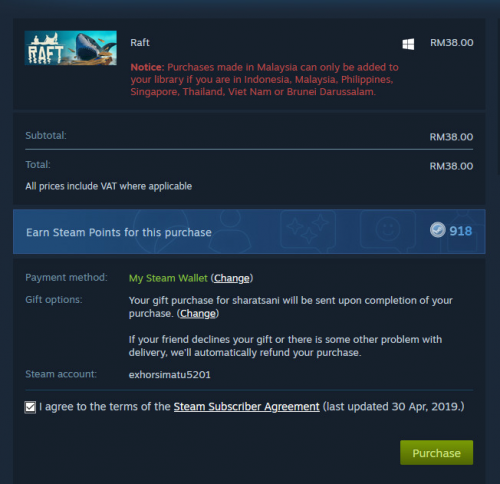
Task: Click the automatic refund notice paragraph
Action: coord(285,346)
